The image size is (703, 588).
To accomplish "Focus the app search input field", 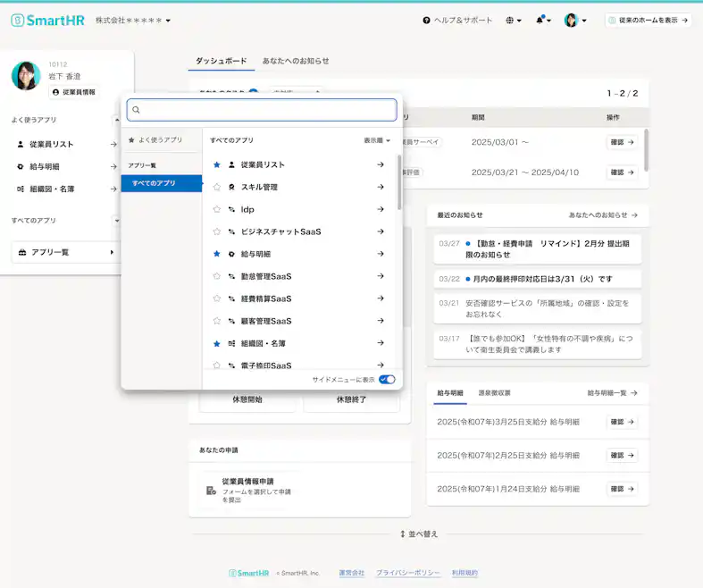I will point(262,110).
